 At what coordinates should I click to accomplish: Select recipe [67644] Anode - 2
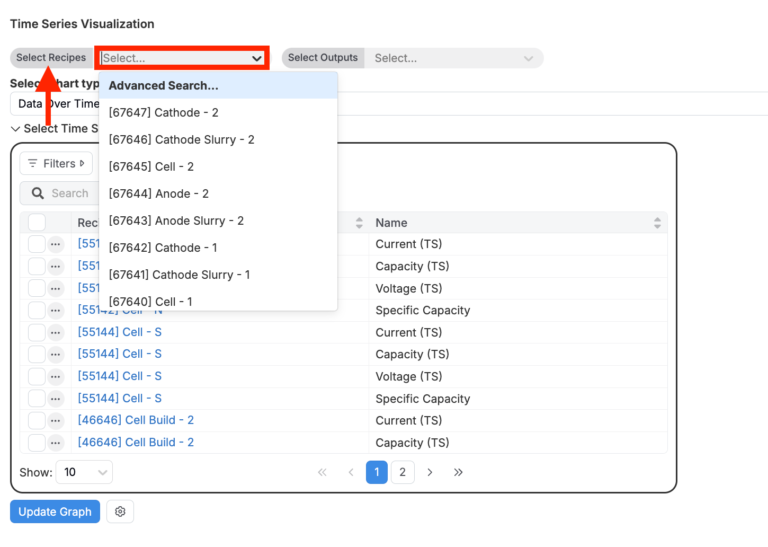(x=218, y=193)
